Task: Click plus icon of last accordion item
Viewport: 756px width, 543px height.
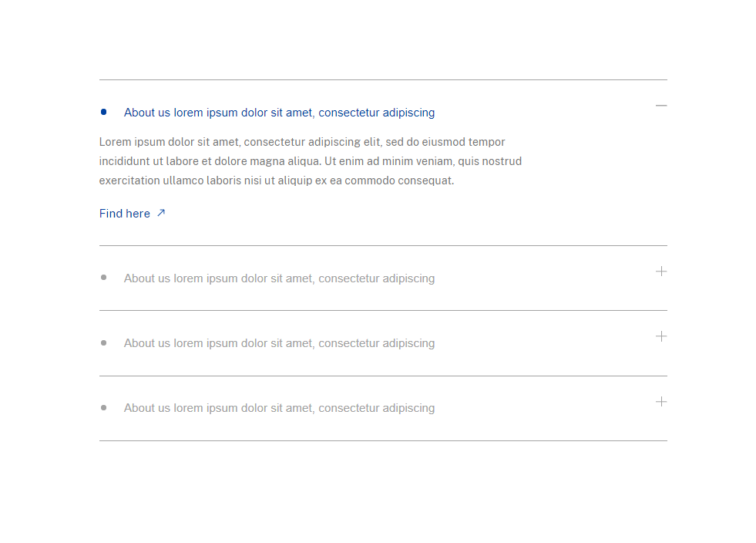Action: [x=661, y=402]
